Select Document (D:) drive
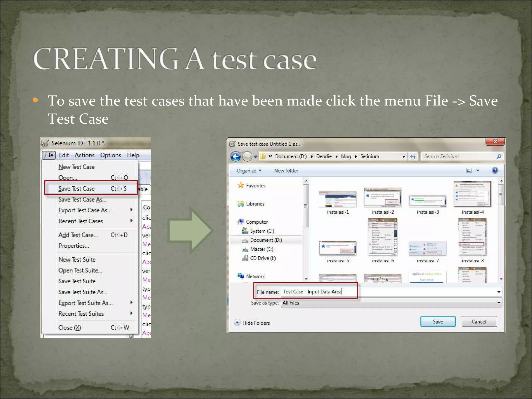Screen dimensions: 532x399 click(267, 240)
